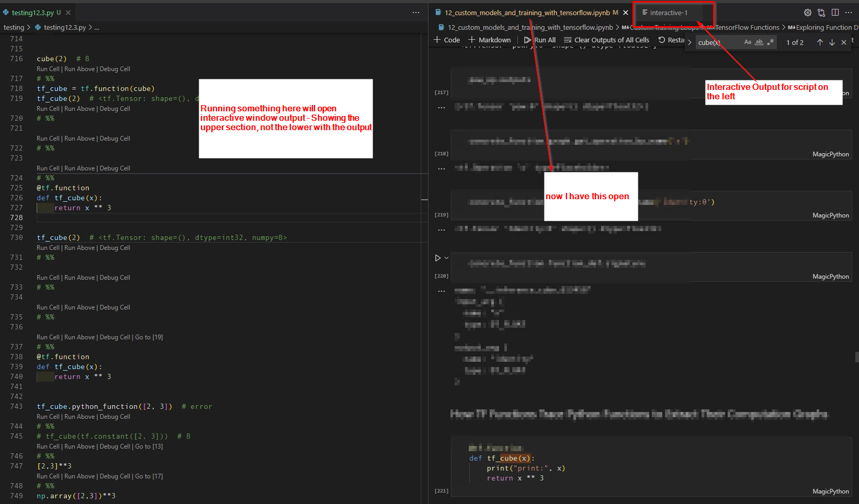Screen dimensions: 859x504
Task: Click the split editor right icon
Action: click(835, 13)
